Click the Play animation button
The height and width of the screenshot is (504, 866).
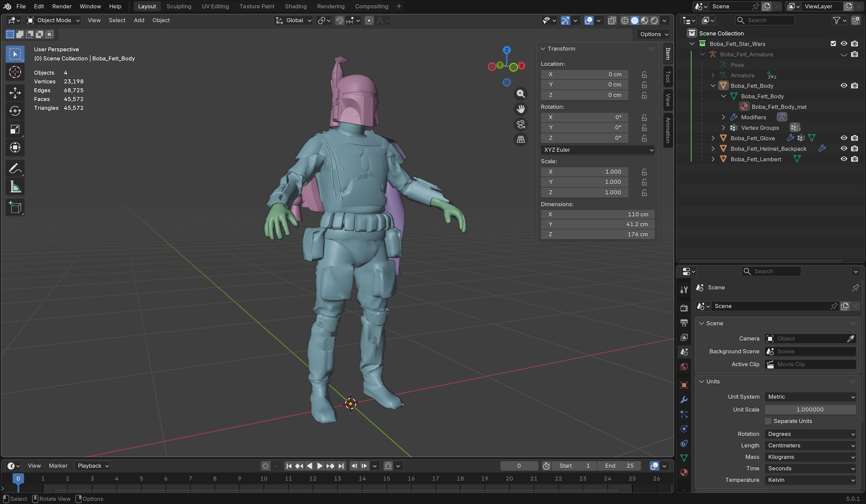tap(320, 466)
